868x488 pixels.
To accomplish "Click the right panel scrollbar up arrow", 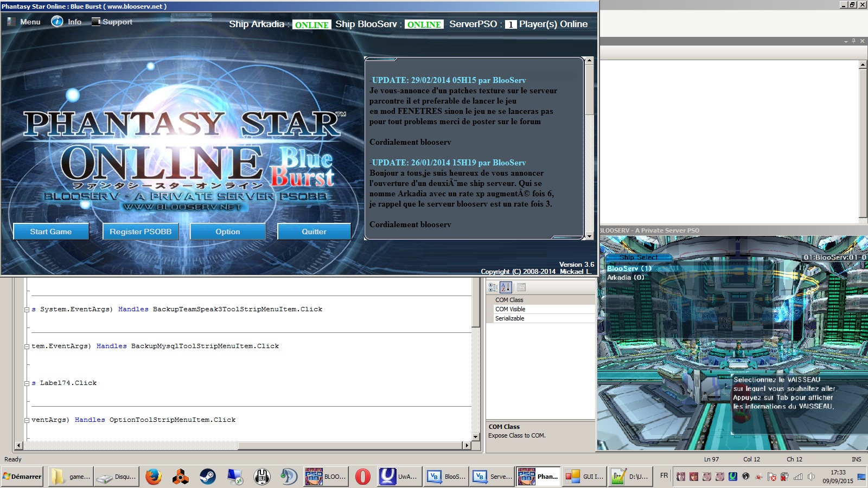I will 863,65.
